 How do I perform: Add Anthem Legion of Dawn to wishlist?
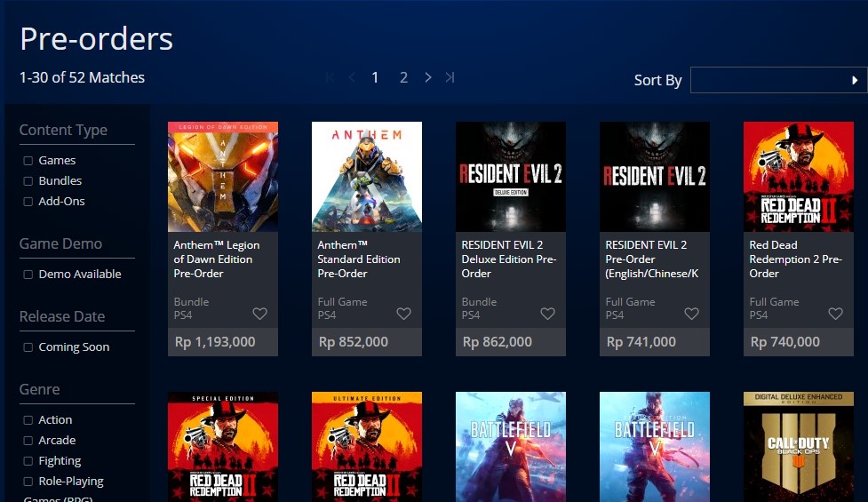point(259,314)
